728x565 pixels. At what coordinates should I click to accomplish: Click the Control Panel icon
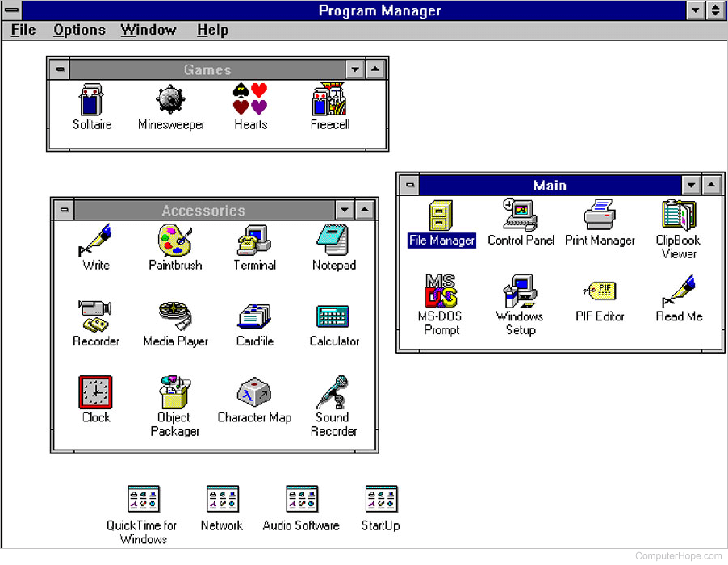click(521, 215)
